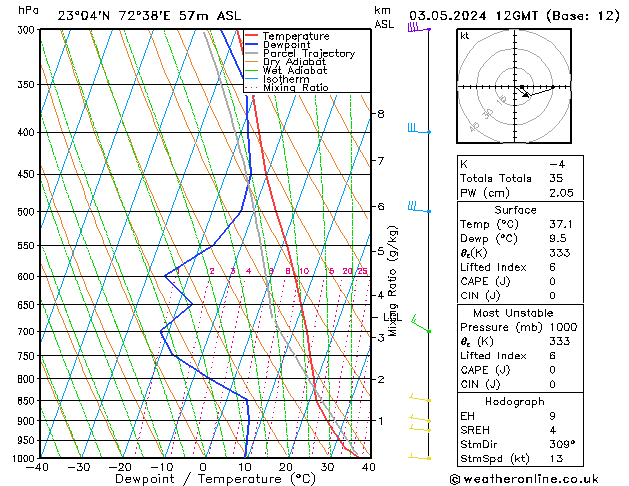Click the Pressure (mb) value 1000
The image size is (629, 486).
(563, 327)
